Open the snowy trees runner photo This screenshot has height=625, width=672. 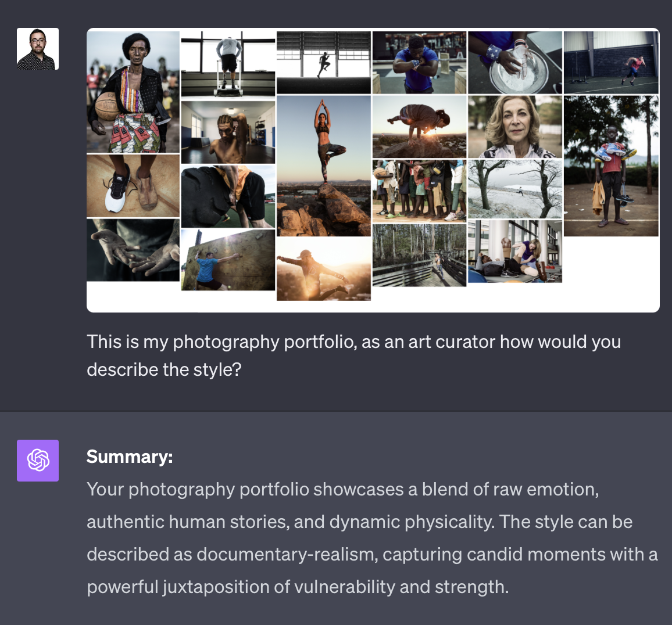pos(514,189)
